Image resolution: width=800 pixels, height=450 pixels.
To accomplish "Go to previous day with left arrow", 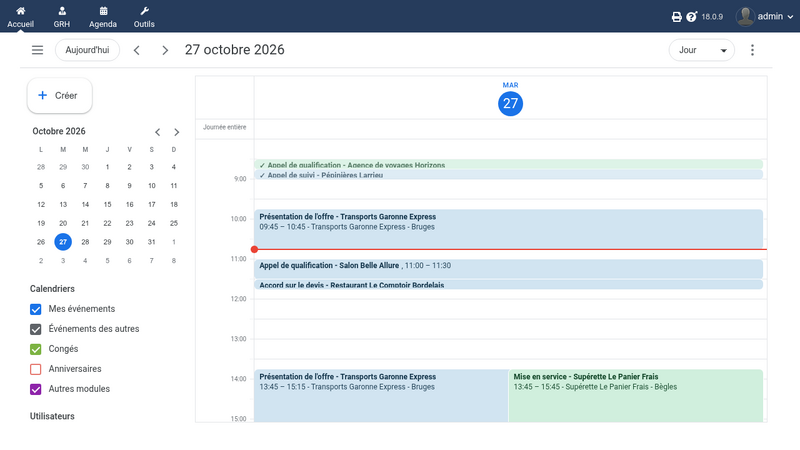I will tap(137, 50).
